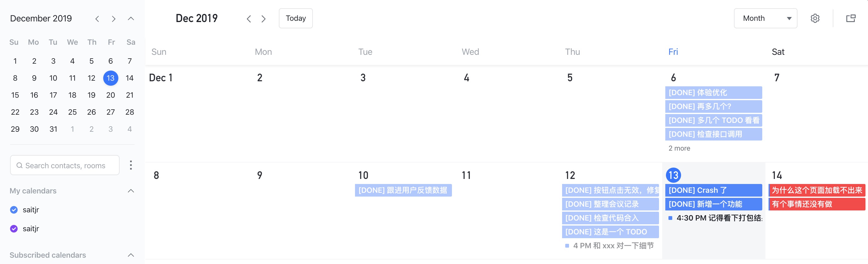Open the [DONE] Crash 了 event
The height and width of the screenshot is (264, 868).
click(713, 190)
